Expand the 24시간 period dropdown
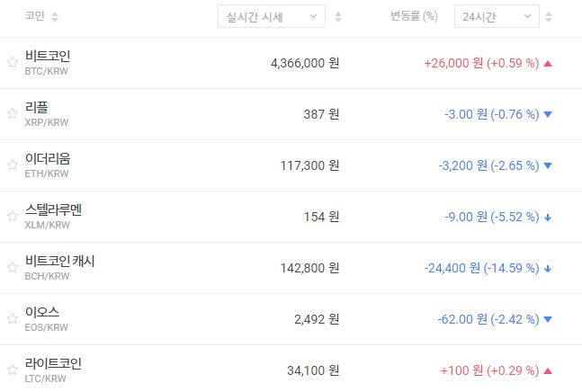582x392 pixels. (x=497, y=17)
